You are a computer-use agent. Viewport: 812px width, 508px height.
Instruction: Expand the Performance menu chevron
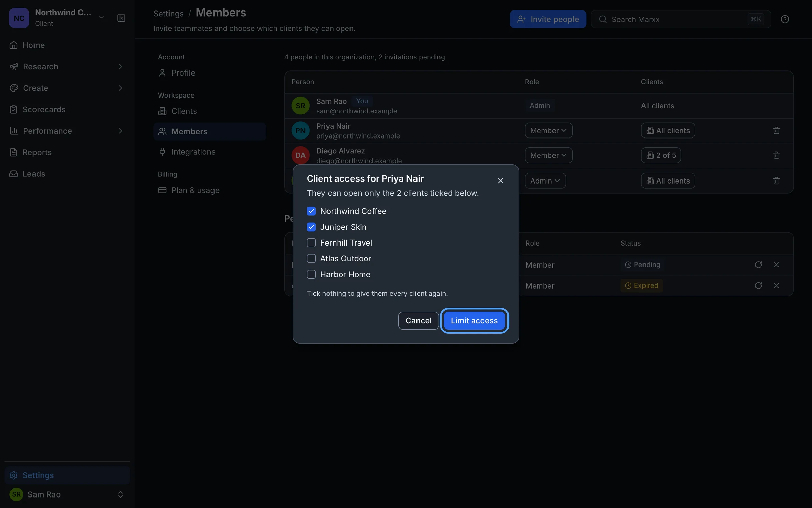click(120, 131)
